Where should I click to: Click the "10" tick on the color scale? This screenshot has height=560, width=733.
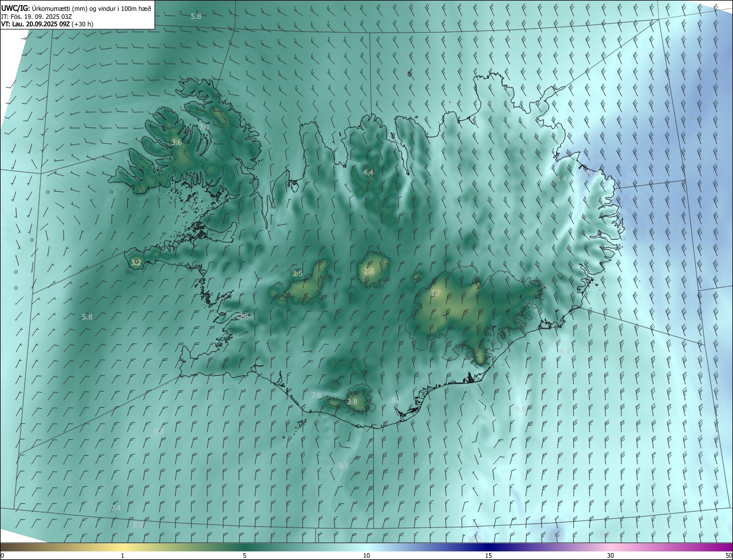[x=366, y=555]
